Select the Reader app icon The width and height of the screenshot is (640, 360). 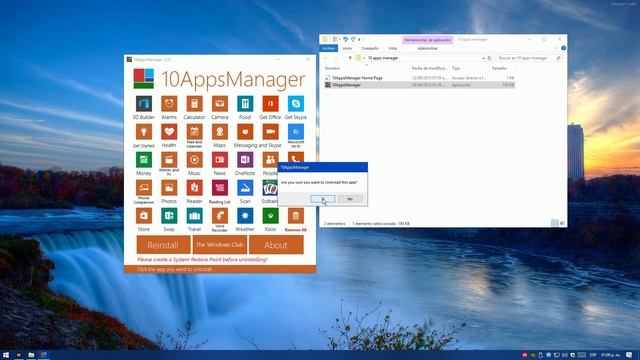[x=194, y=188]
